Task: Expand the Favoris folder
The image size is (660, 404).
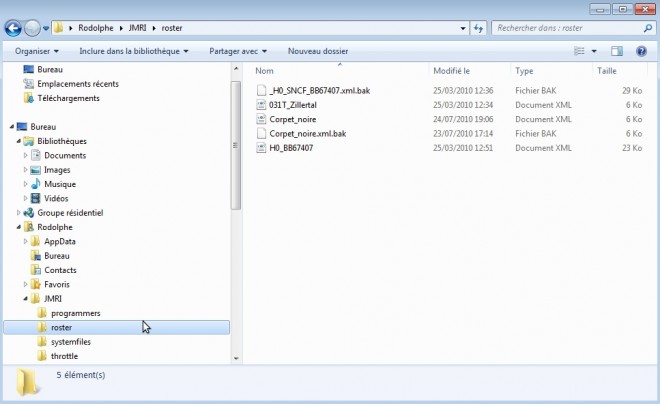Action: (25, 284)
